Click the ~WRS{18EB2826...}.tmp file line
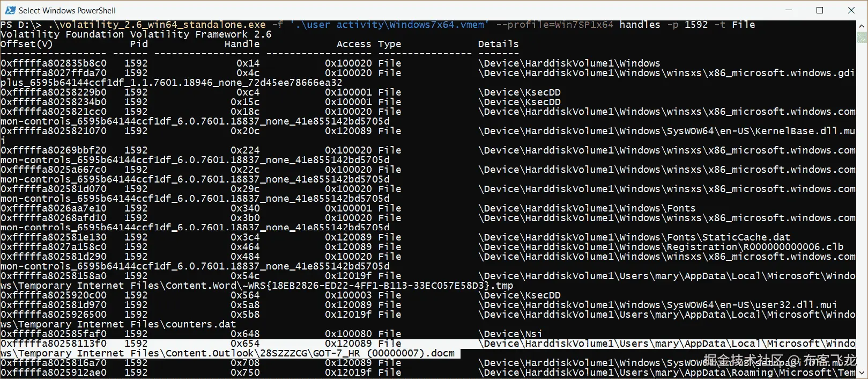Image resolution: width=868 pixels, height=379 pixels. click(x=257, y=286)
